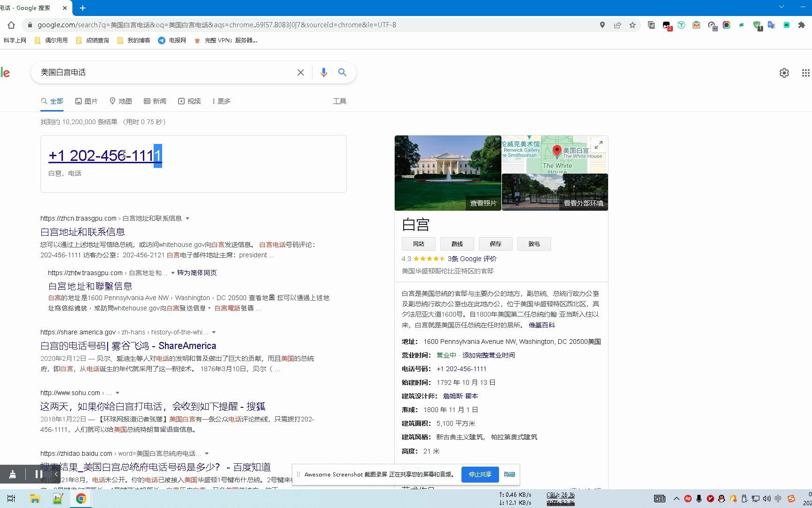Screen dimensions: 812x508
Task: Click the share page icon in address bar
Action: [x=617, y=25]
